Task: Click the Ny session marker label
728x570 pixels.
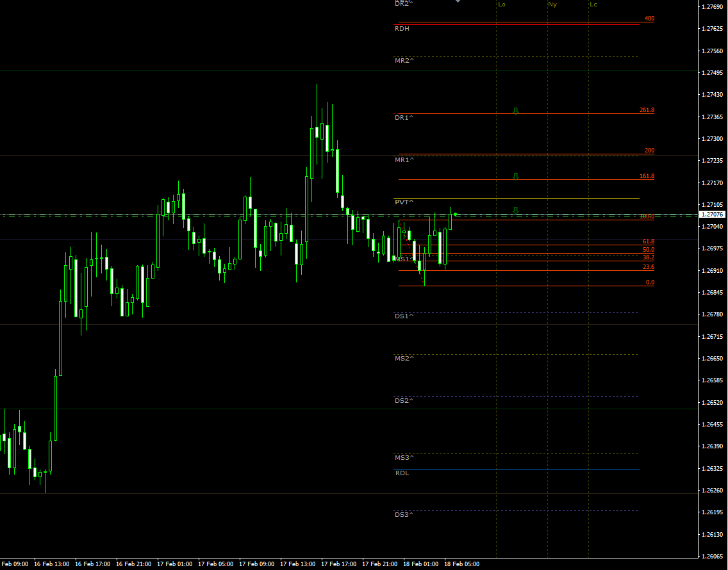Action: click(552, 4)
